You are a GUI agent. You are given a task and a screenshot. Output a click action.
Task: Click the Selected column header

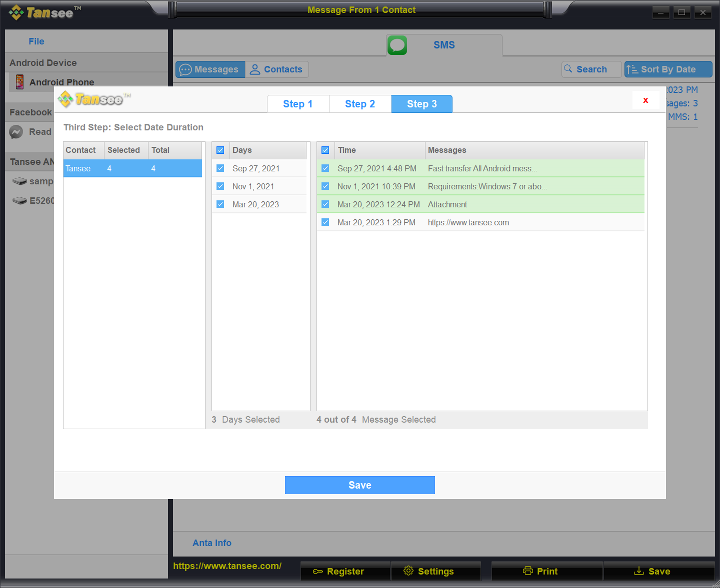(126, 150)
